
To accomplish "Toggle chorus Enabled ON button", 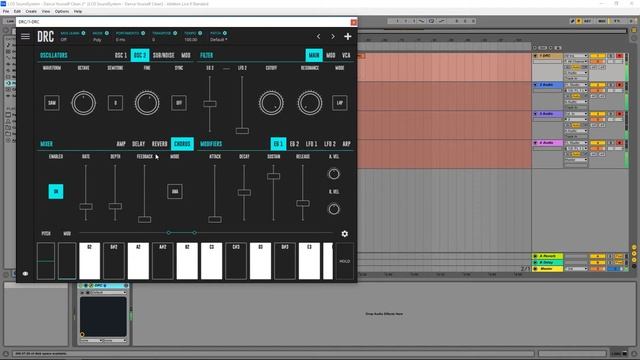I will pyautogui.click(x=56, y=191).
